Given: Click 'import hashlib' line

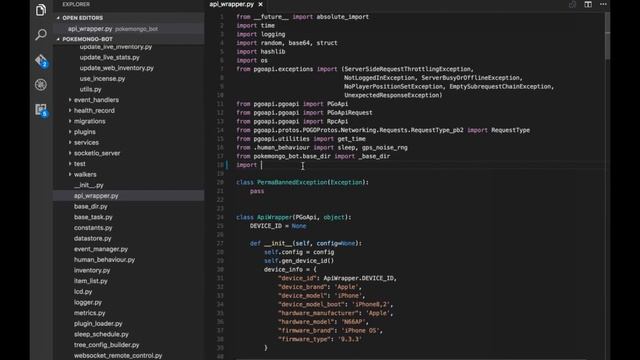Looking at the screenshot, I should [x=260, y=52].
